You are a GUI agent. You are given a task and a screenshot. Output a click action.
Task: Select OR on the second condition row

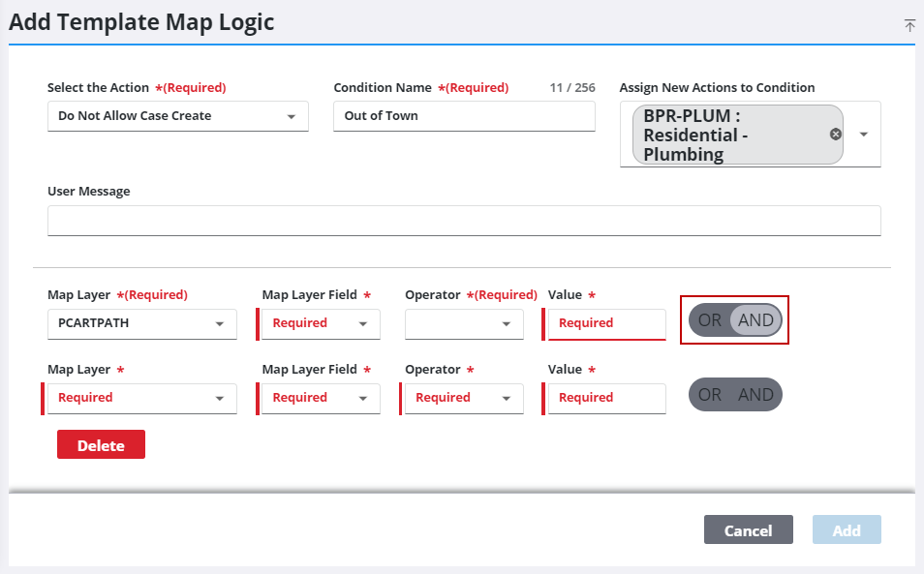click(708, 394)
